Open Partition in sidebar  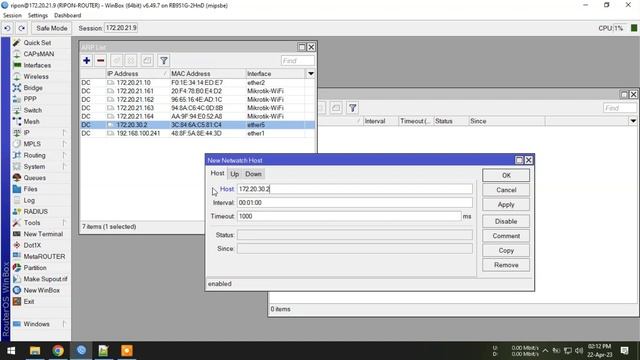coord(35,268)
